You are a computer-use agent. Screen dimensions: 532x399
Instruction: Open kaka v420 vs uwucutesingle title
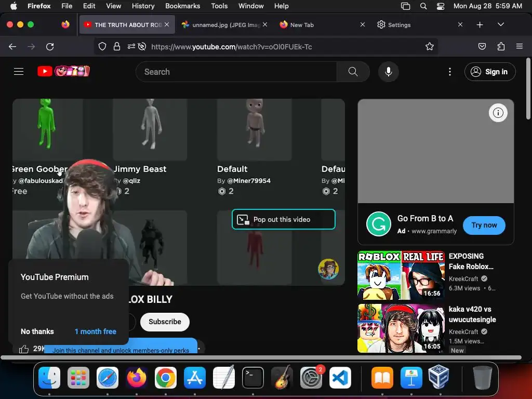pos(472,314)
